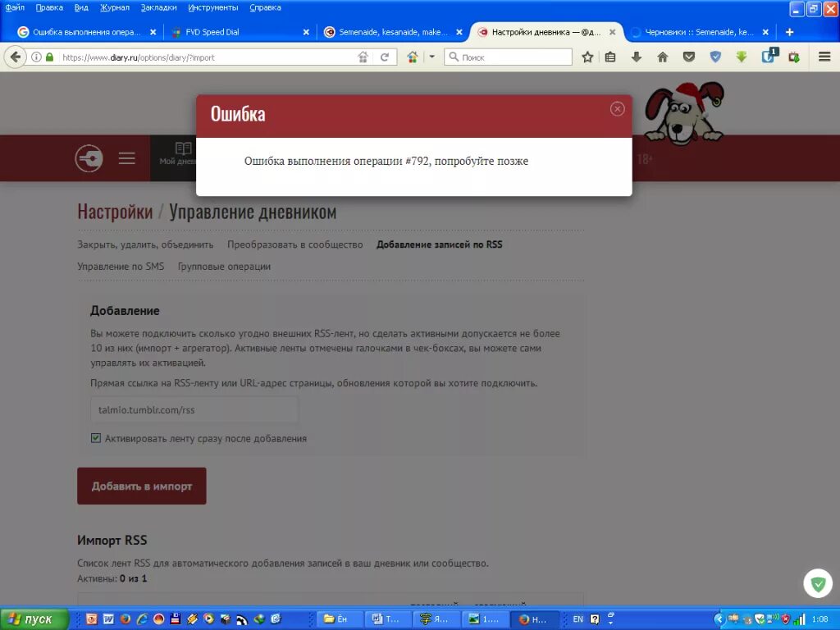The height and width of the screenshot is (630, 840).
Task: Bookmark this page with the star icon
Action: (x=587, y=57)
